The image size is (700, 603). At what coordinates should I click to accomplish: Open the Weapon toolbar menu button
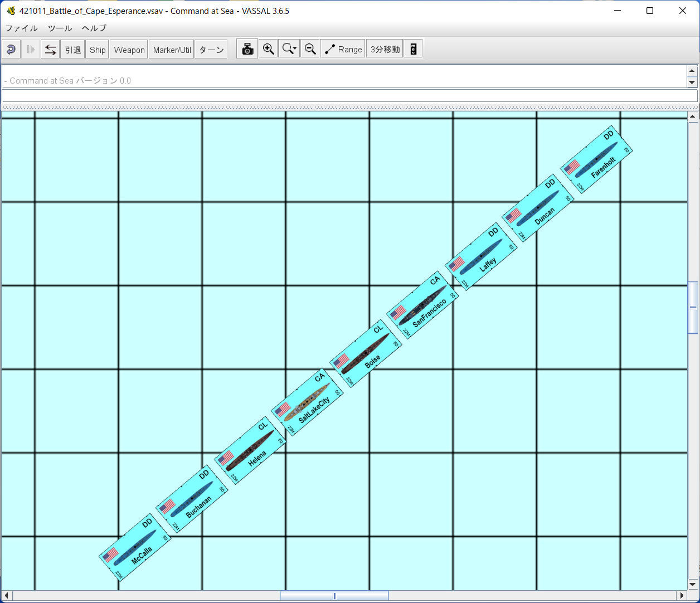(x=129, y=50)
